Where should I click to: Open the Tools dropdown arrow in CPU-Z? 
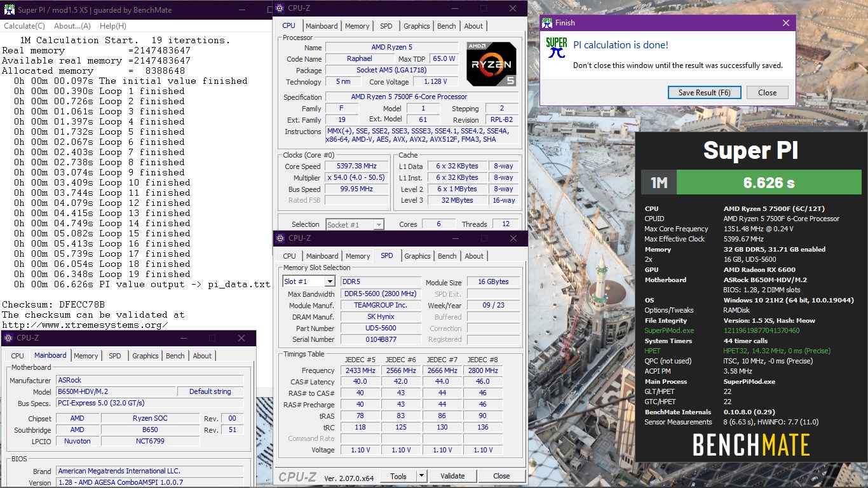point(421,476)
